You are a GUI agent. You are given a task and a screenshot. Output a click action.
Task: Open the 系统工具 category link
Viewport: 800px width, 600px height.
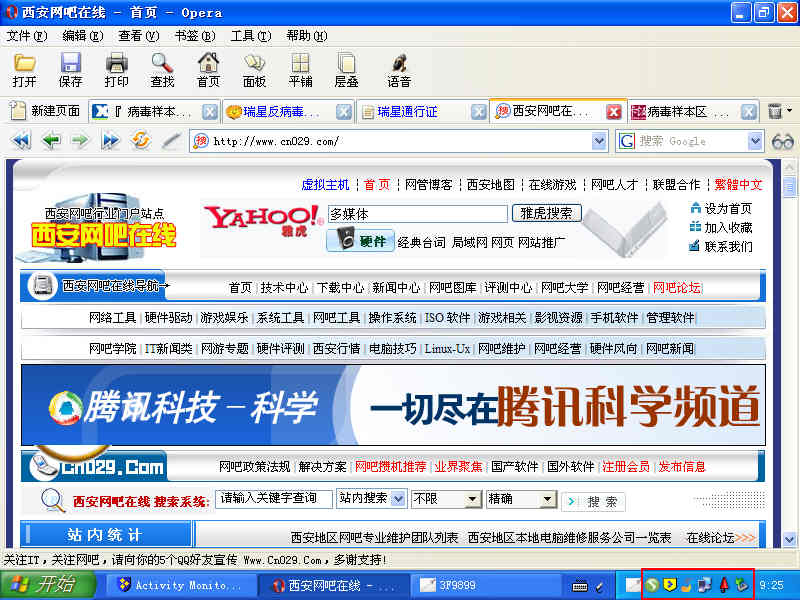(x=280, y=318)
